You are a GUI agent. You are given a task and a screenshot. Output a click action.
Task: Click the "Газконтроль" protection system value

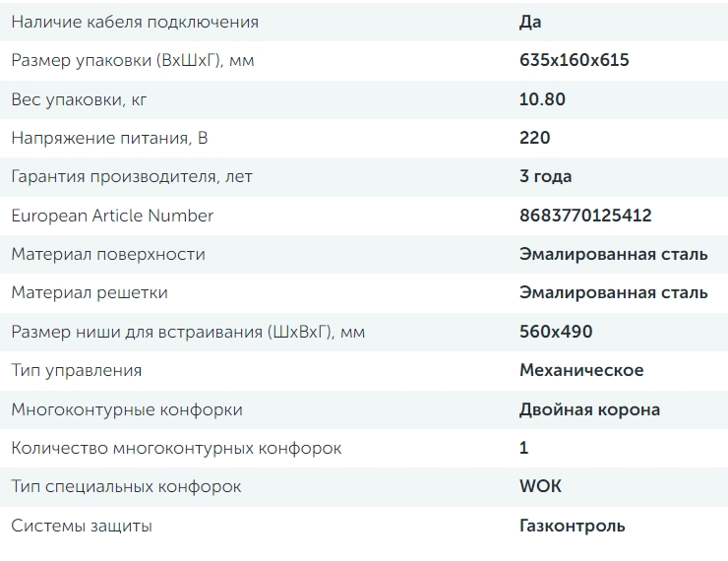(572, 526)
